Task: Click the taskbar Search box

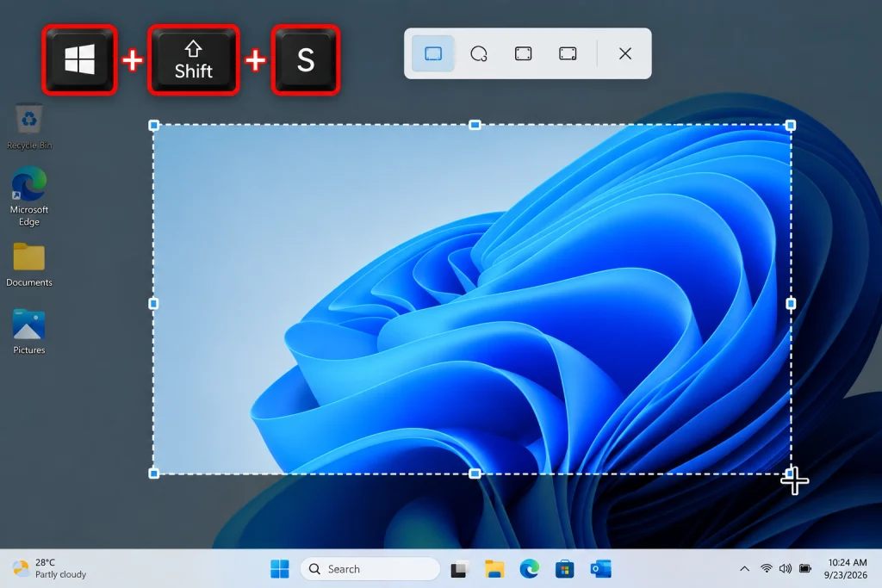Action: 370,569
